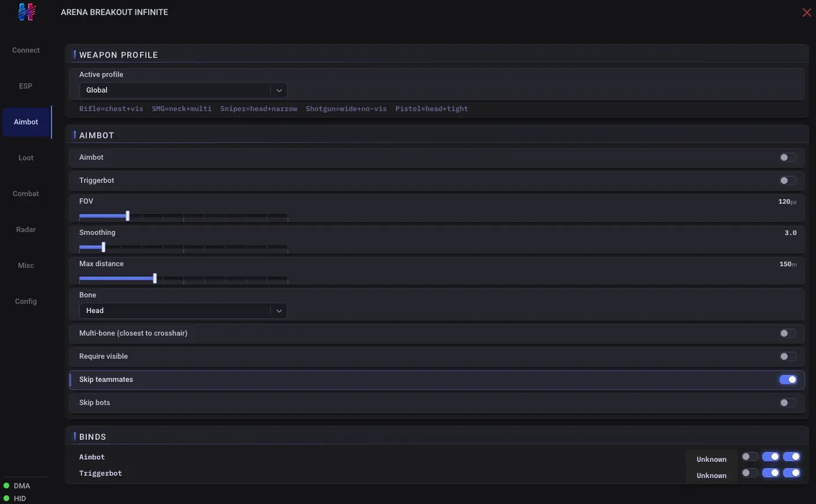The image size is (816, 504).
Task: Click the green HID status indicator dot
Action: click(6, 499)
